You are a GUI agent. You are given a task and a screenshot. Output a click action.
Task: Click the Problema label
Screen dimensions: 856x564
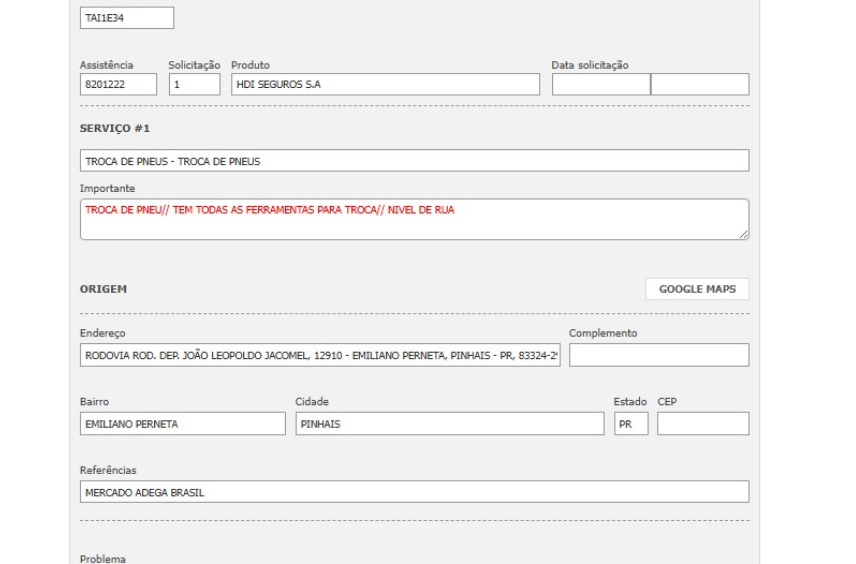tap(103, 558)
